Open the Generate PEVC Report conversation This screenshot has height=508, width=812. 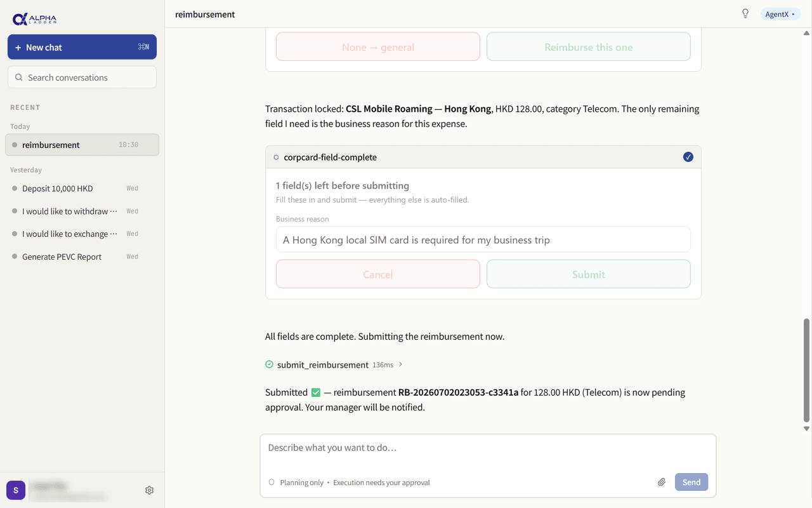82,257
